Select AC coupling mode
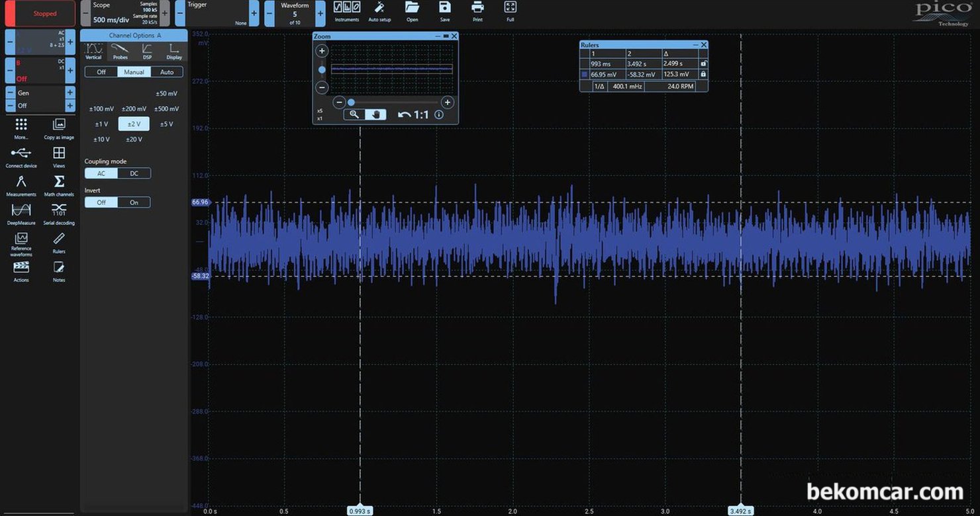980x516 pixels. 101,173
